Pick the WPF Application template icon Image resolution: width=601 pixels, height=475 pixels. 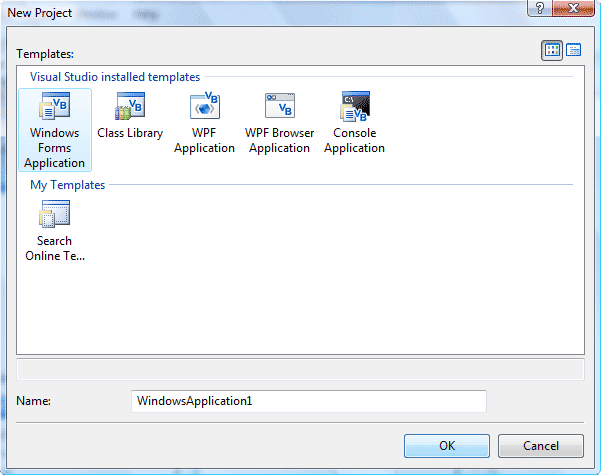tap(205, 106)
